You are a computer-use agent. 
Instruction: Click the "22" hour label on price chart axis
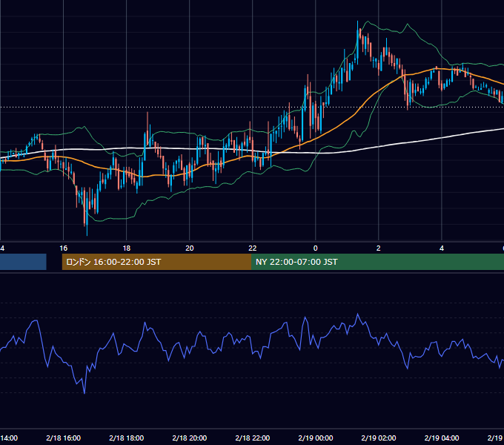tap(252, 248)
